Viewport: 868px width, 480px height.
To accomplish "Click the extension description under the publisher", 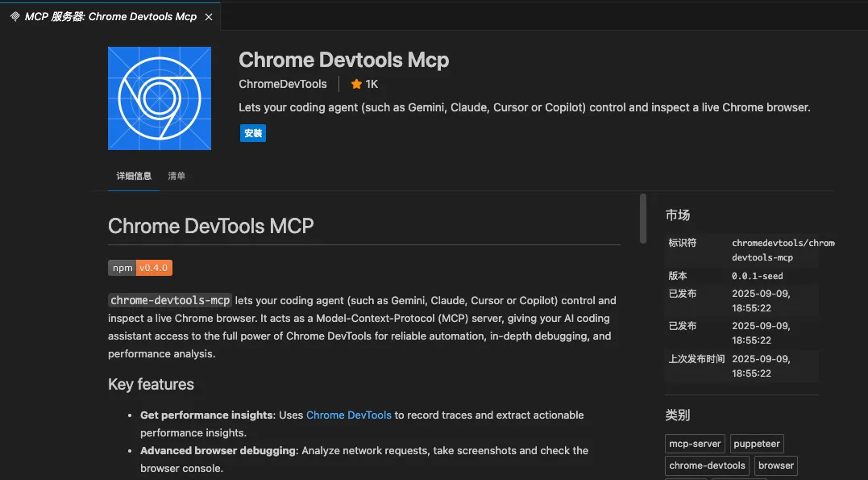I will tap(524, 107).
